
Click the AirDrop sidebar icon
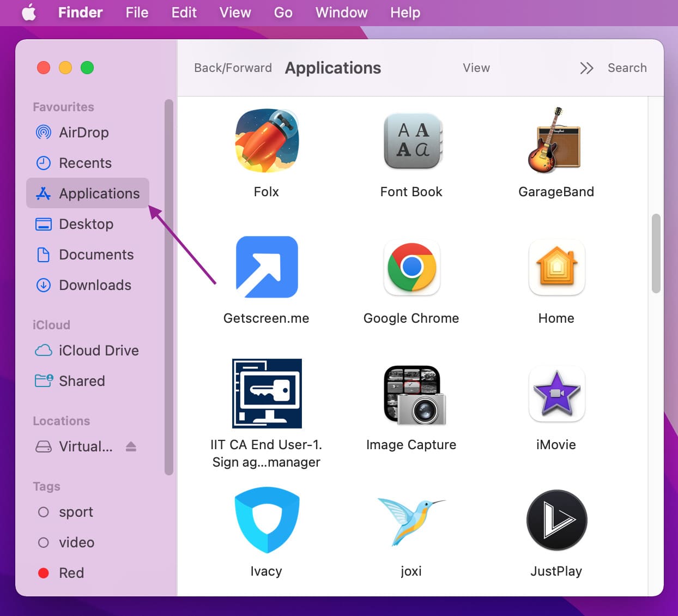[x=44, y=132]
